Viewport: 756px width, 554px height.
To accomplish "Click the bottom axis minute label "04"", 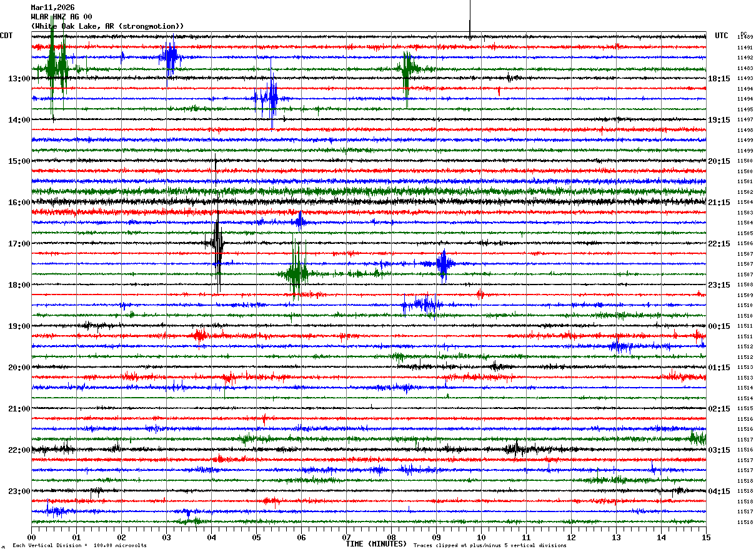I will pos(211,537).
